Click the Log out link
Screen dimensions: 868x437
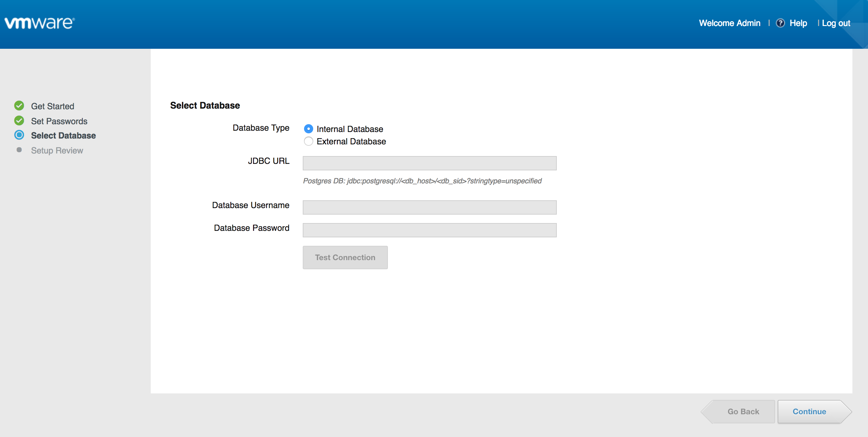coord(836,23)
